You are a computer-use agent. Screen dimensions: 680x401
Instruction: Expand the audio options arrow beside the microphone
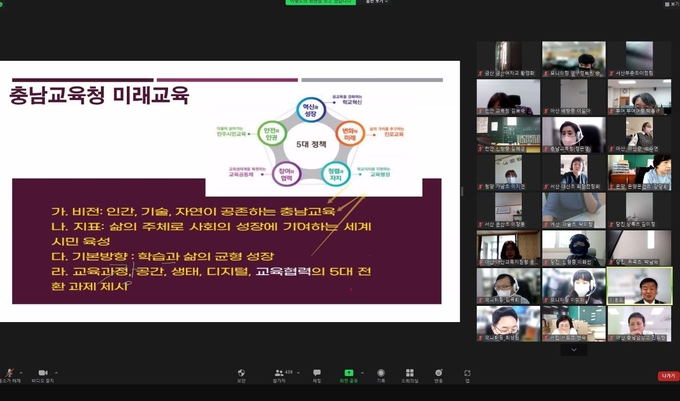22,372
